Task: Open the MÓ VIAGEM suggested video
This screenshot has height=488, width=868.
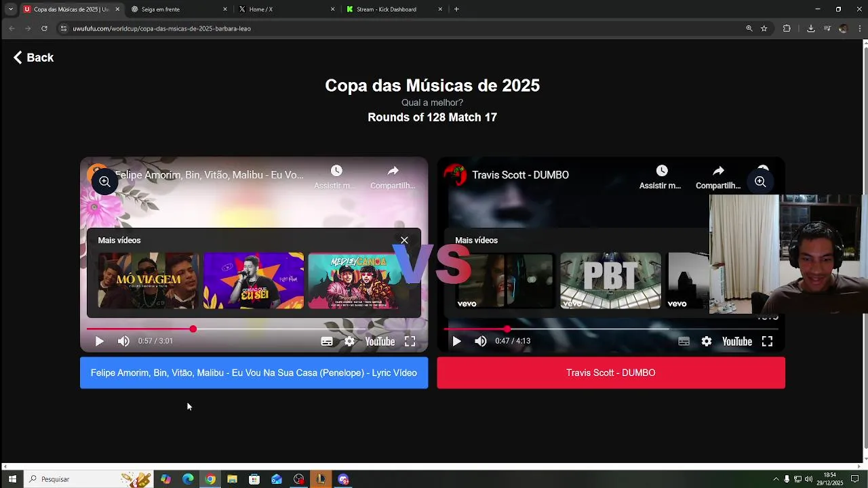Action: (x=149, y=281)
